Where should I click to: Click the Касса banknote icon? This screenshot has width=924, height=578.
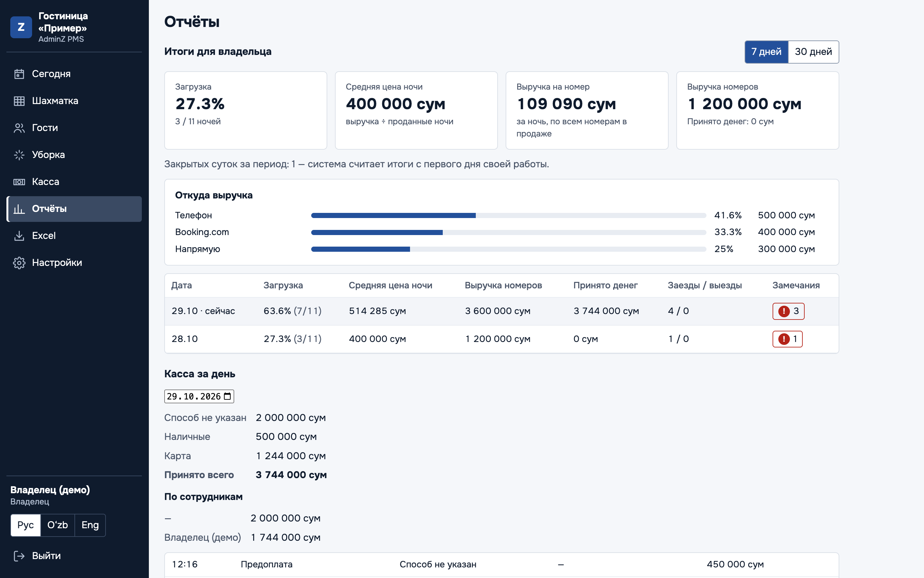[x=19, y=182]
